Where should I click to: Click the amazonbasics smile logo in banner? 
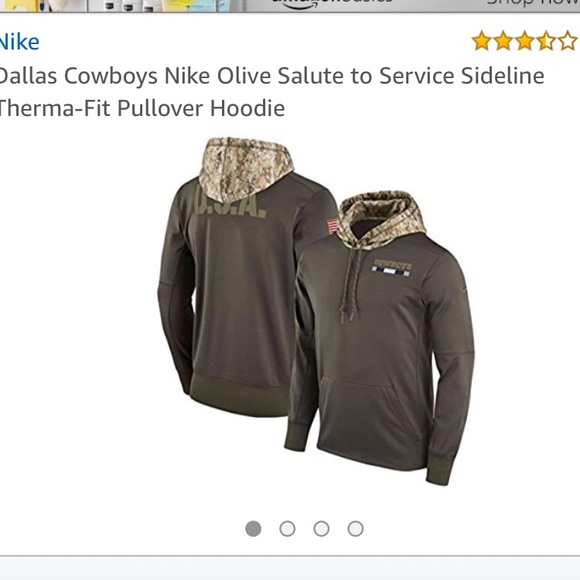pyautogui.click(x=332, y=3)
